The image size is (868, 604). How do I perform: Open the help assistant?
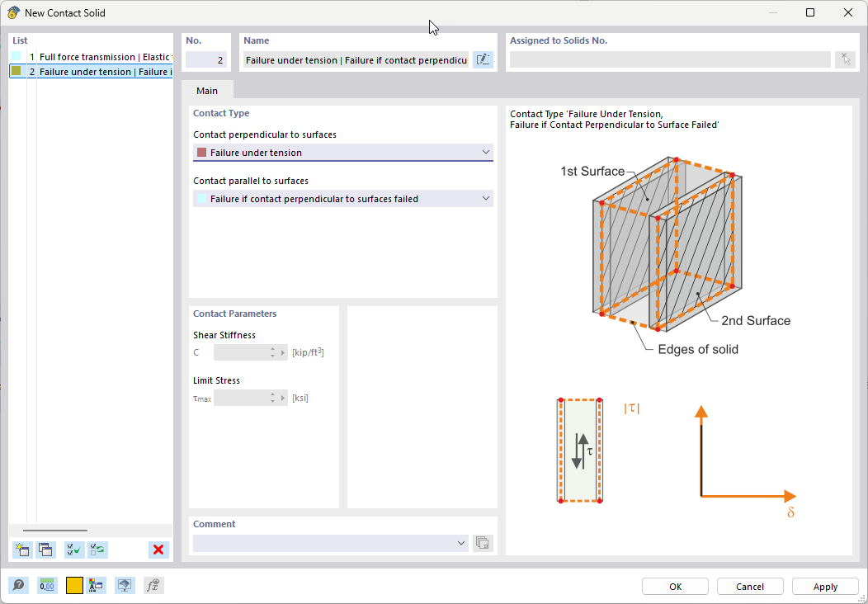(18, 585)
